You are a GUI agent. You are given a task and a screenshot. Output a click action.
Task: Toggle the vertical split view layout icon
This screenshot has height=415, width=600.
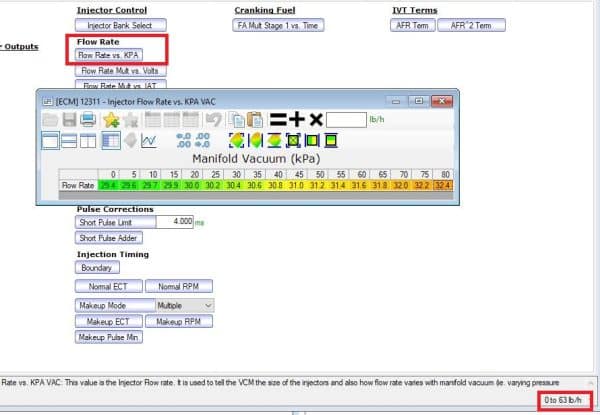click(x=88, y=141)
